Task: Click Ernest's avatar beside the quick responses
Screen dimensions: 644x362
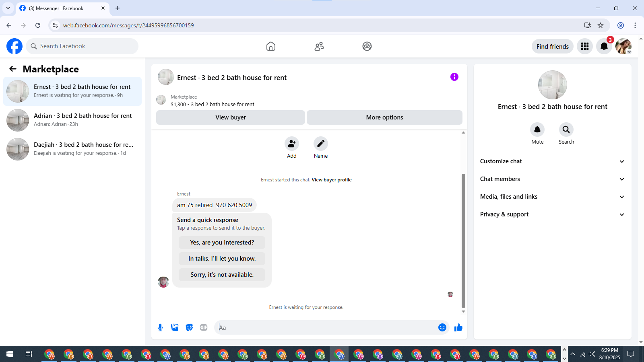Action: [x=163, y=282]
